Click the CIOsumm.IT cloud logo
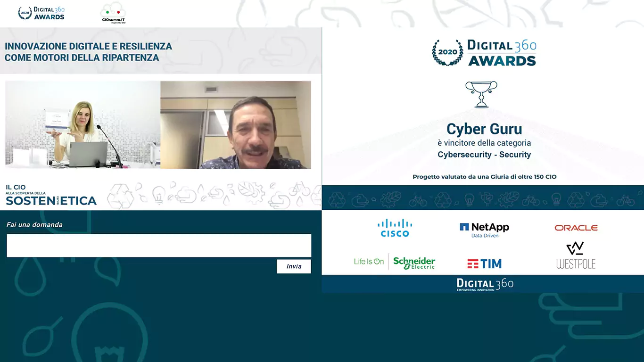 point(114,14)
